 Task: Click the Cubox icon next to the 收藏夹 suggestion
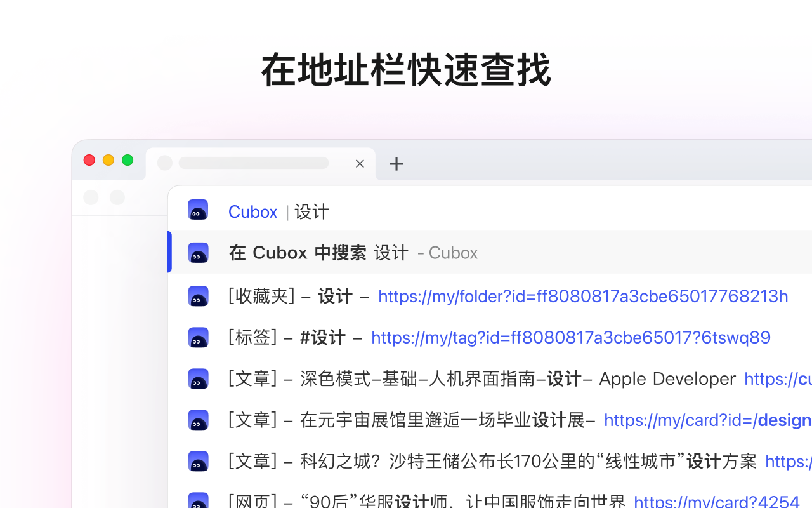(x=199, y=296)
